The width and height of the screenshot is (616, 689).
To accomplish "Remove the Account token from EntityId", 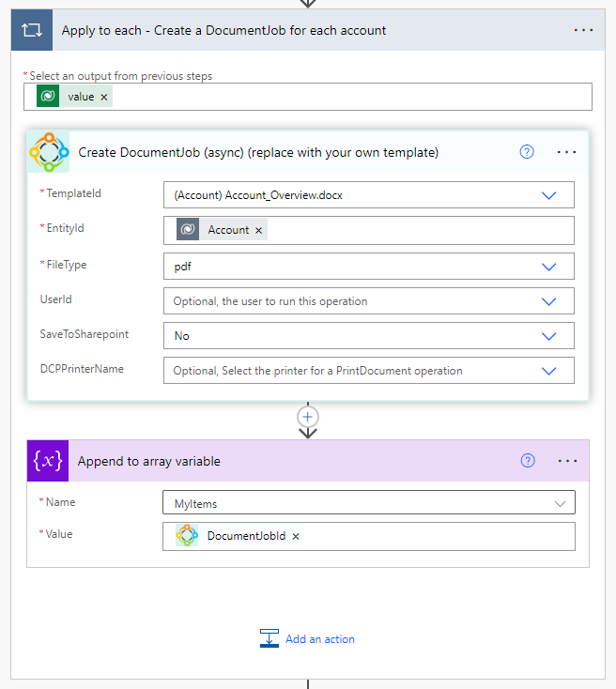I will coord(258,230).
